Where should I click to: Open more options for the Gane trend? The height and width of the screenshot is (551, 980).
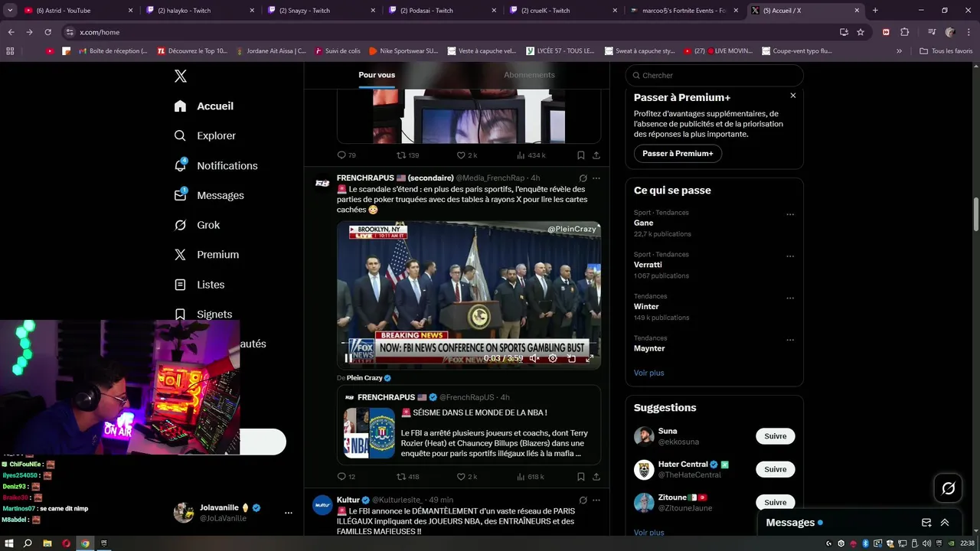[x=790, y=214]
